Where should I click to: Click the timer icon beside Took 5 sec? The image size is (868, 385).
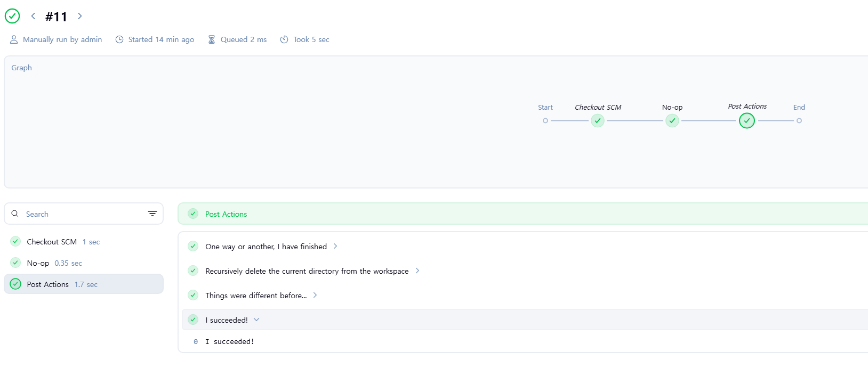pyautogui.click(x=284, y=39)
